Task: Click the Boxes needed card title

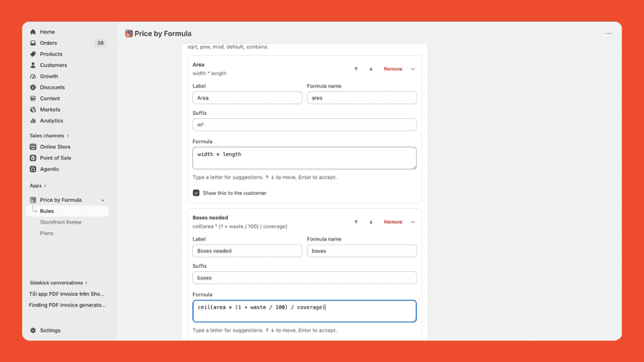Action: pos(210,218)
